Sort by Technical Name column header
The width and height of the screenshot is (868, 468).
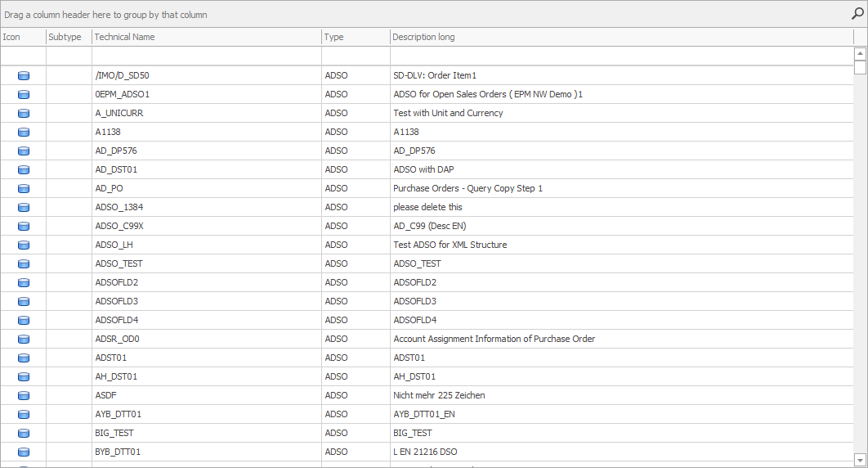tap(206, 37)
